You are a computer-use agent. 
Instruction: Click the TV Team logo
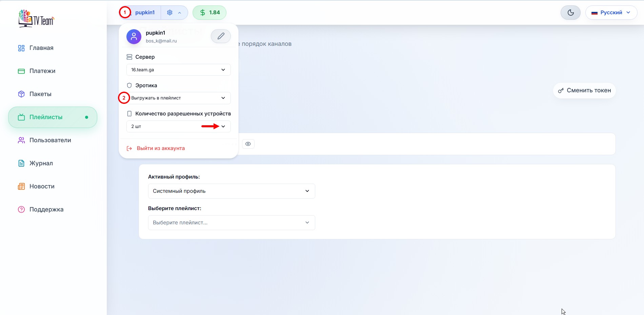(x=36, y=19)
